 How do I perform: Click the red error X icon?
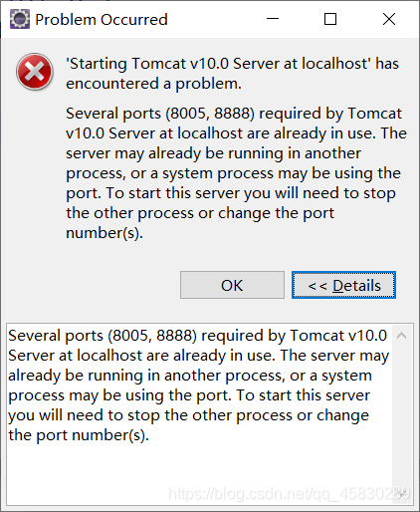point(35,72)
